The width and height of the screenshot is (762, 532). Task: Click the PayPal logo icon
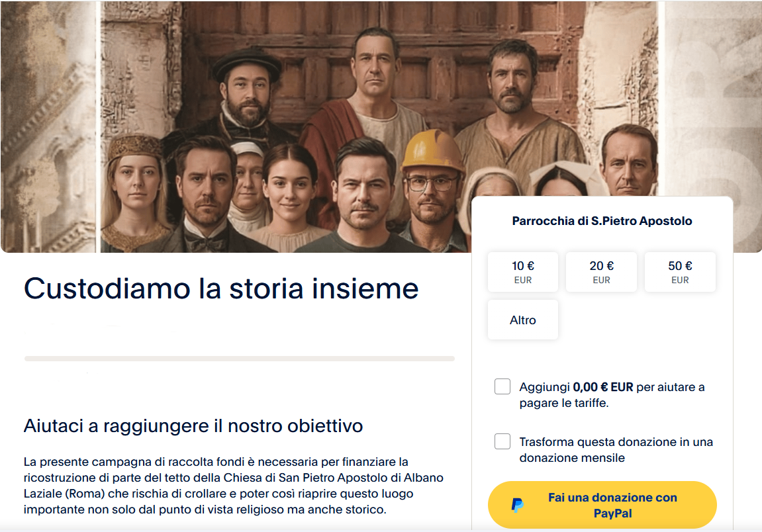pyautogui.click(x=518, y=506)
